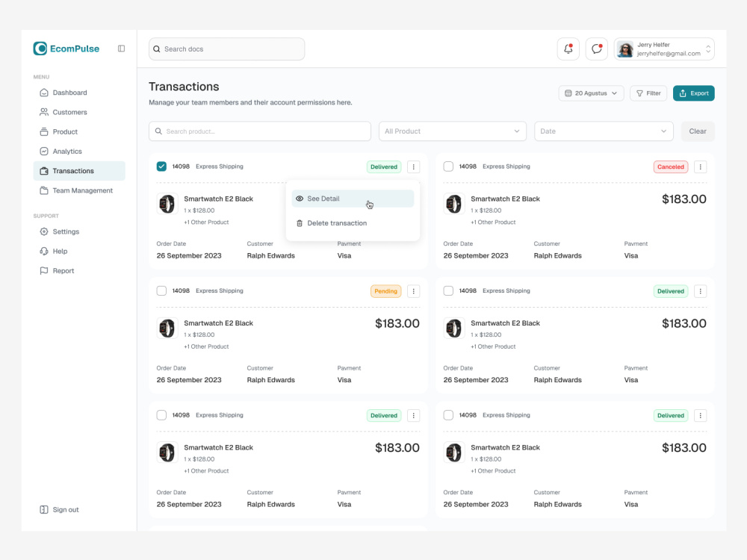
Task: Click the Pending status badge
Action: (x=386, y=291)
